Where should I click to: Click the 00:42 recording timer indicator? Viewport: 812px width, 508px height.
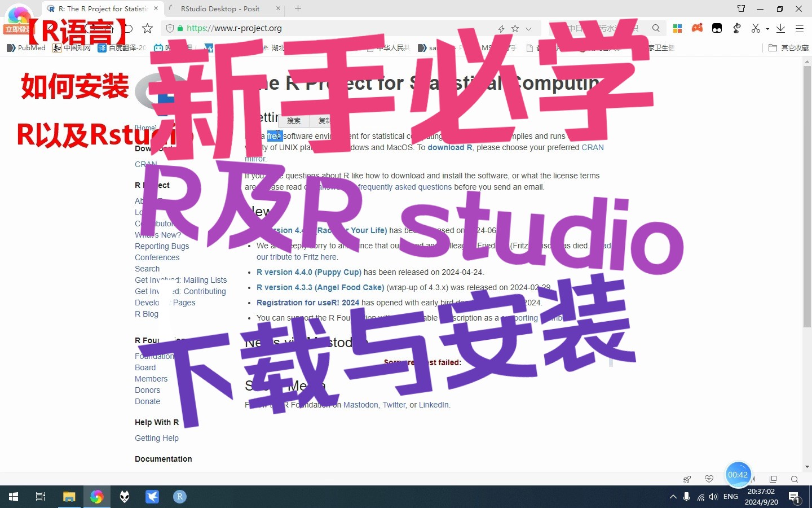coord(739,475)
